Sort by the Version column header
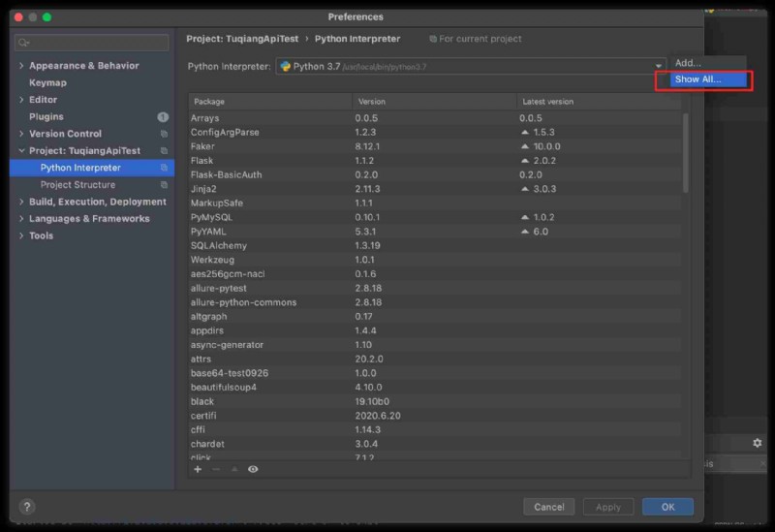The width and height of the screenshot is (775, 532). point(434,102)
